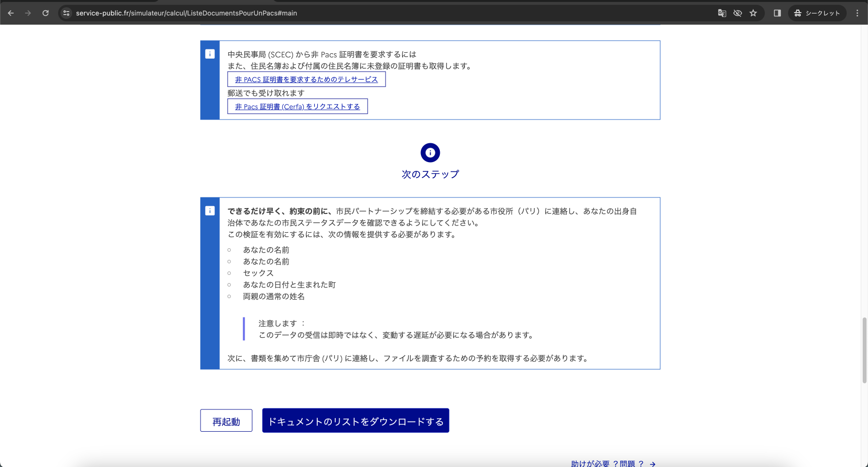Click the address bar URL
This screenshot has height=467, width=868.
(186, 13)
